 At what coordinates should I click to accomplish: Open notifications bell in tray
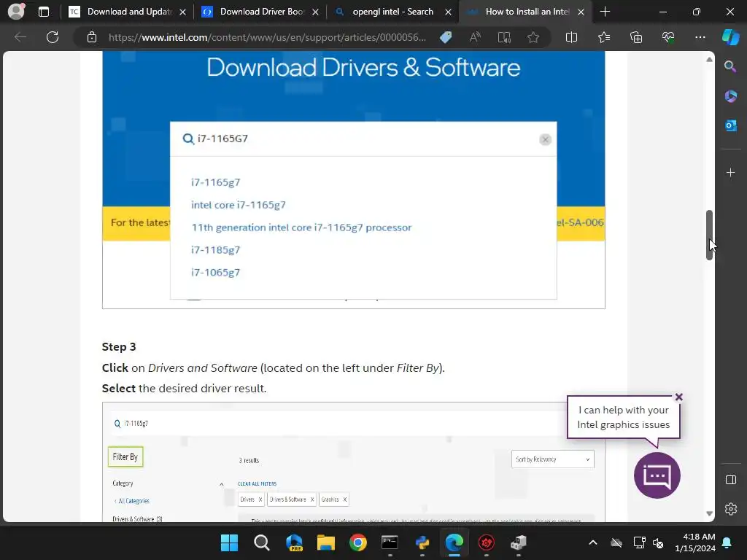[x=727, y=542]
